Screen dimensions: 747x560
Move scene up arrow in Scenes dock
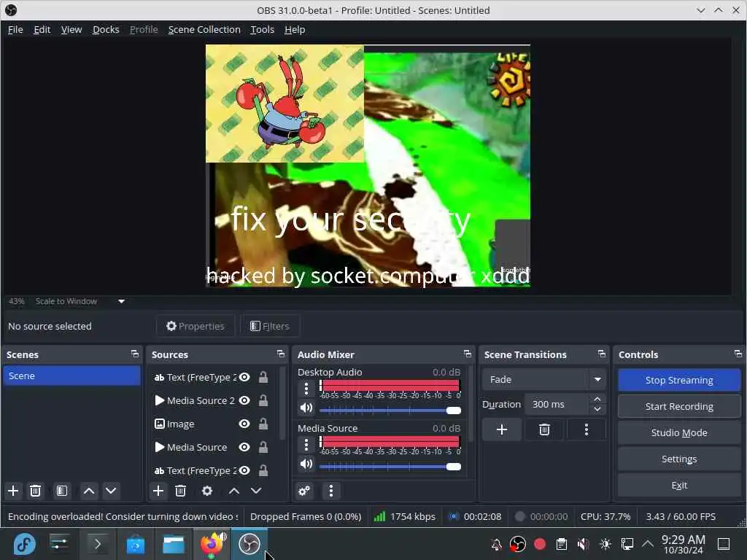pos(89,491)
